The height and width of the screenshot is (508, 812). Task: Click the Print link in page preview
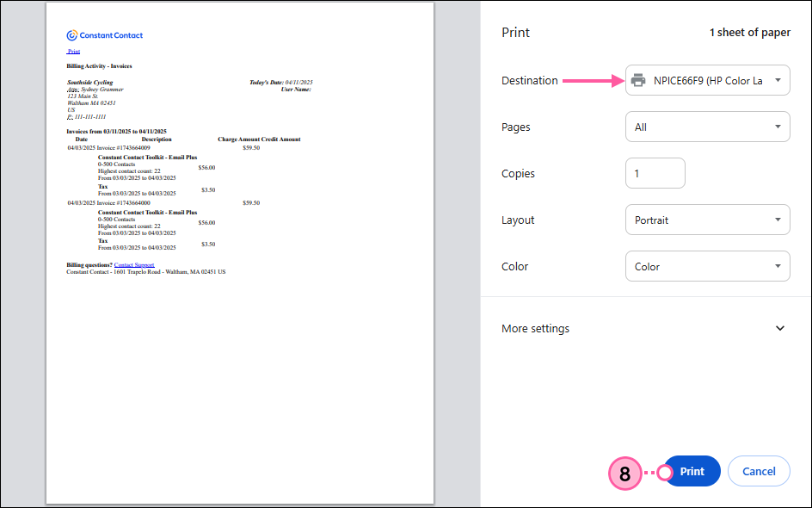pos(73,52)
